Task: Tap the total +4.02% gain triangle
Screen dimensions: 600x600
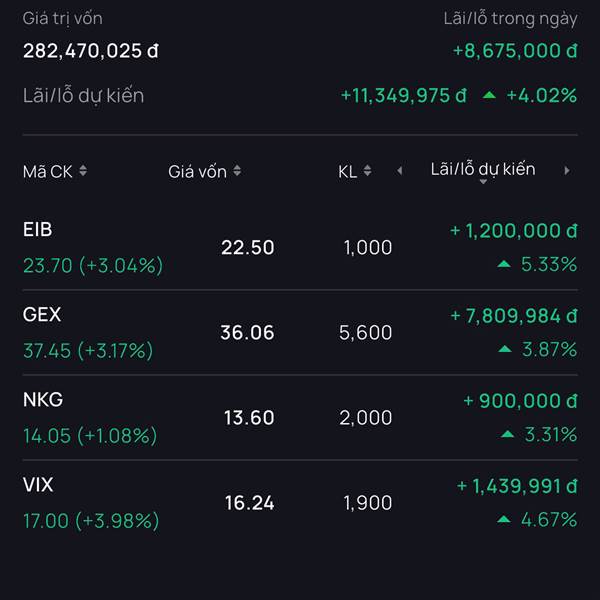Action: 489,96
